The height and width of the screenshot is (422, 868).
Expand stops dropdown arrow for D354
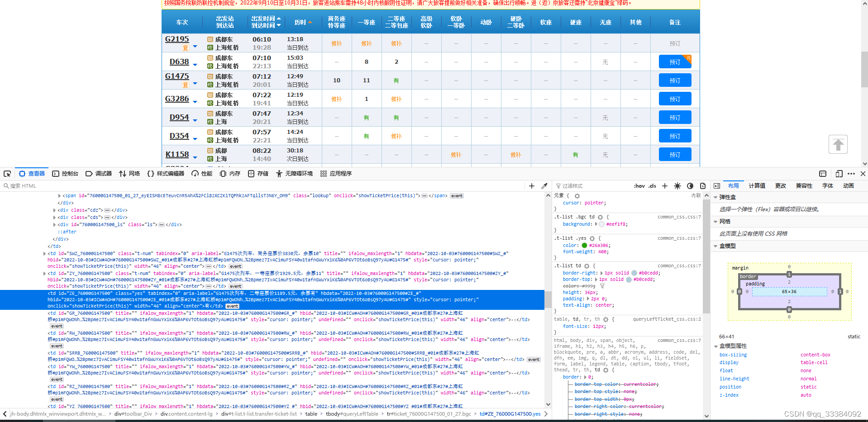coord(195,139)
